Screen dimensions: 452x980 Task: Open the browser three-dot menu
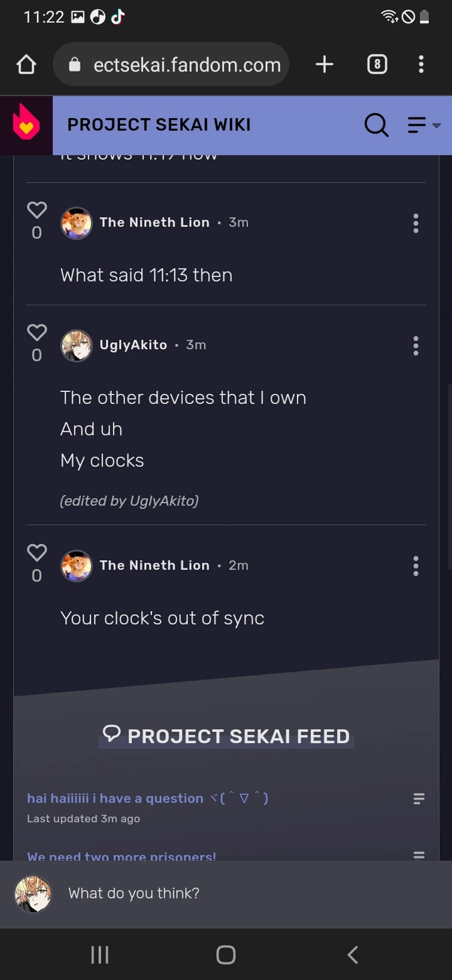pyautogui.click(x=421, y=64)
